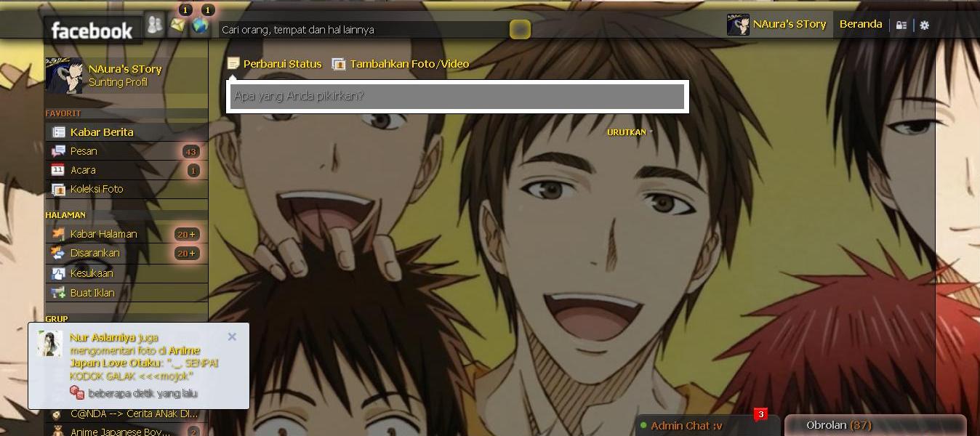The width and height of the screenshot is (980, 436).
Task: Open NAura's STory link in left sidebar
Action: [125, 69]
